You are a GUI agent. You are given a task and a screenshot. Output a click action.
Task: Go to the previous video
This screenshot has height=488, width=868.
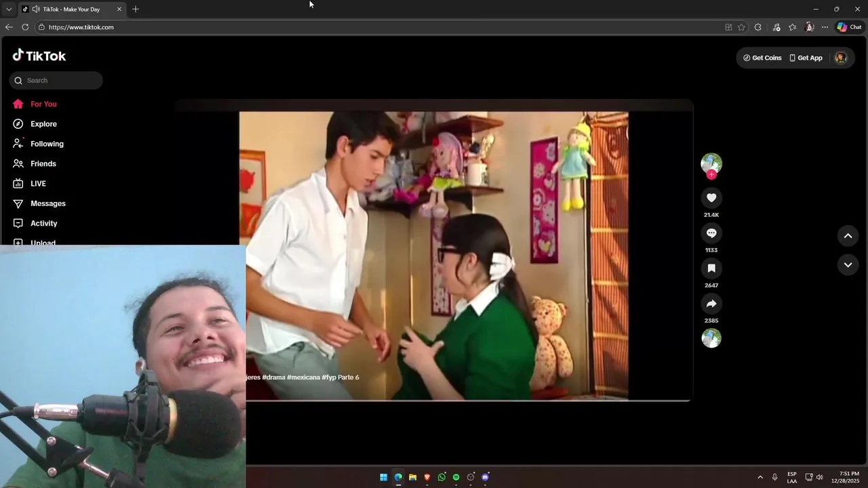click(848, 236)
